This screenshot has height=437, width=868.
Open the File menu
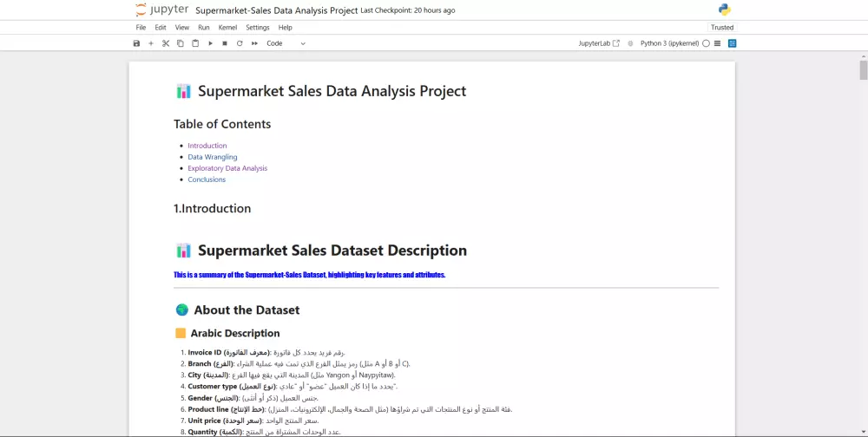coord(141,28)
